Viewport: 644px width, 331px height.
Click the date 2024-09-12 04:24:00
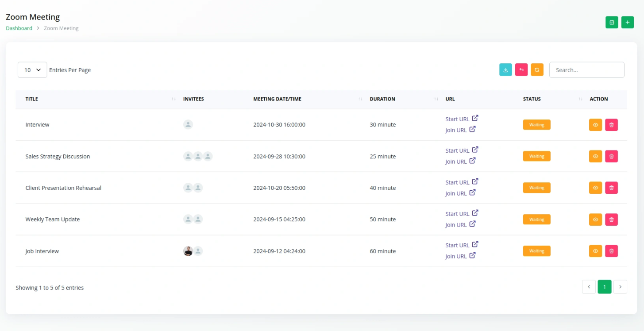click(279, 251)
